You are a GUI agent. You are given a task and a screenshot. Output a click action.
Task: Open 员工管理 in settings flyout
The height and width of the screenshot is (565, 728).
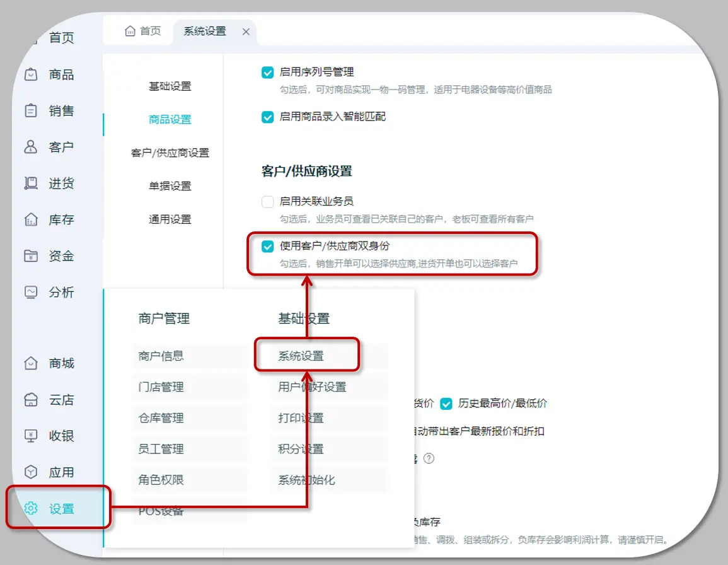coord(190,449)
